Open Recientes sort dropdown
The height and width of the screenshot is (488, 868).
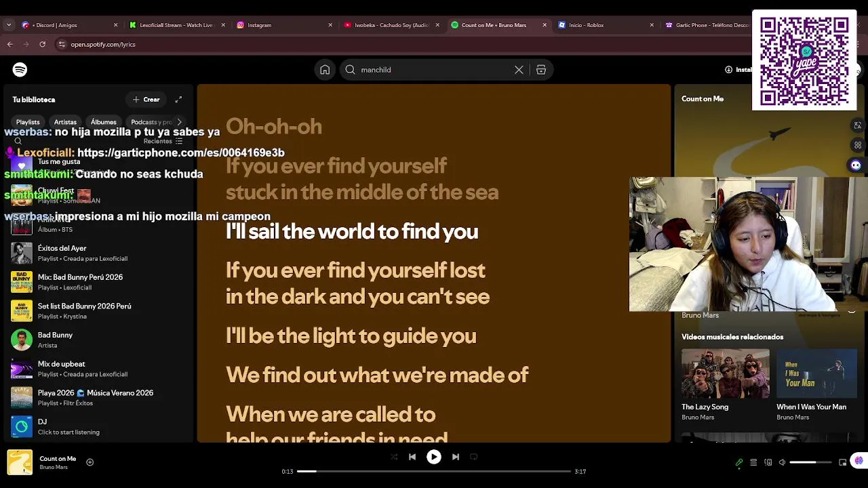(163, 141)
